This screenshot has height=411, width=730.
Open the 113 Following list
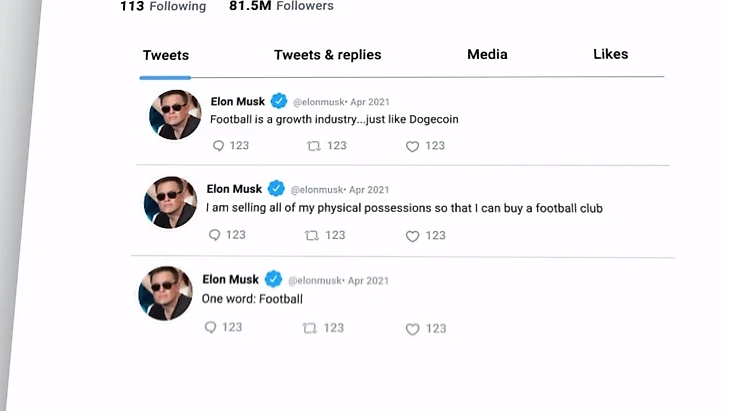coord(162,6)
